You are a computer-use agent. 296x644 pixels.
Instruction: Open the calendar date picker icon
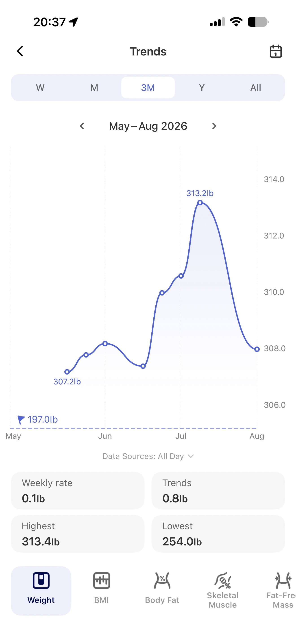click(276, 51)
